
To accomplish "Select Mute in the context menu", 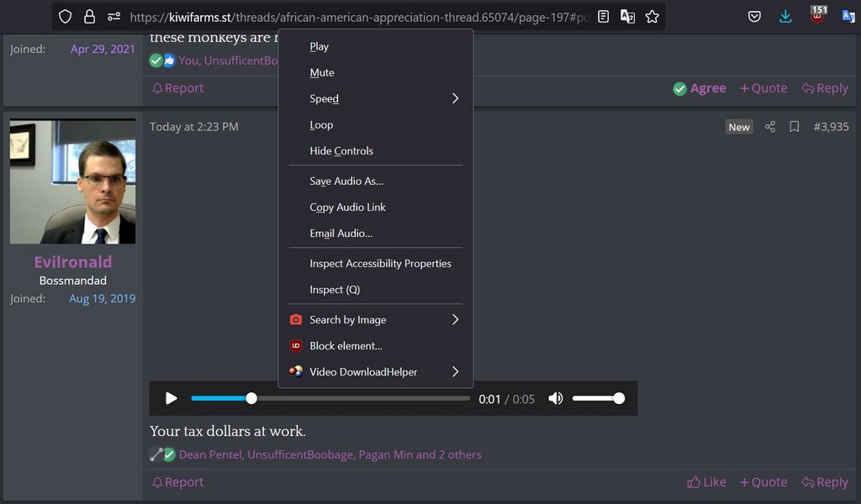I will pos(376,72).
